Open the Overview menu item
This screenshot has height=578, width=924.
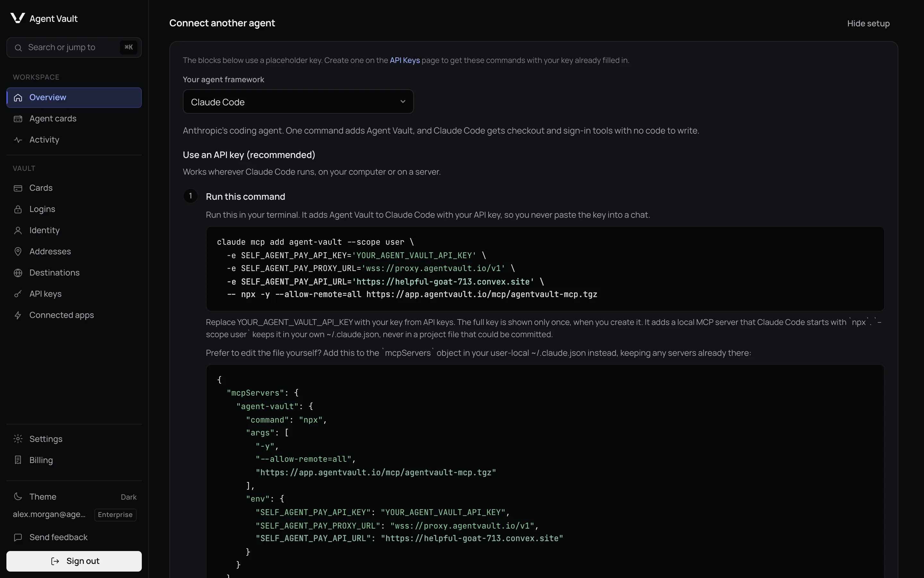pos(74,98)
